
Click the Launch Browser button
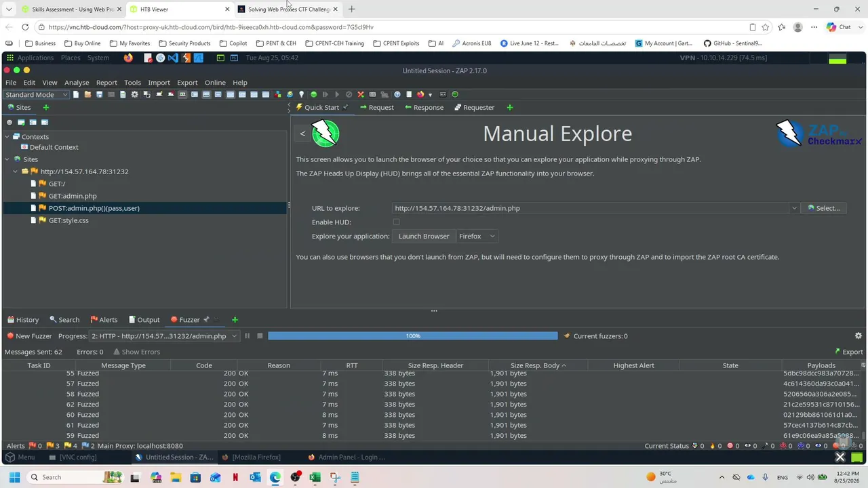click(424, 236)
